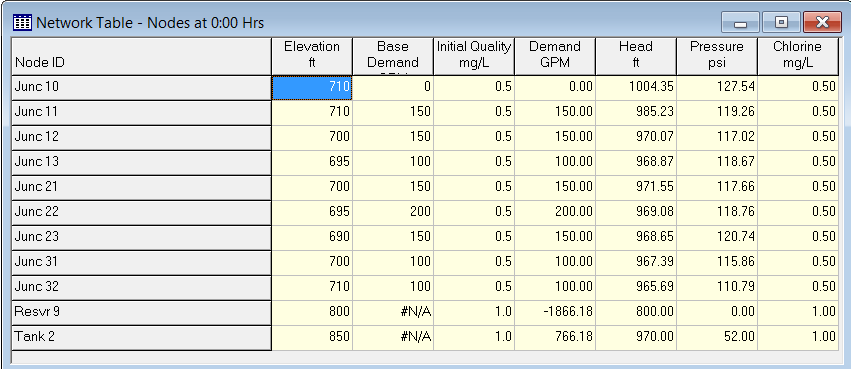Viewport: 851px width, 369px height.
Task: Close the Network Table window
Action: click(x=822, y=23)
